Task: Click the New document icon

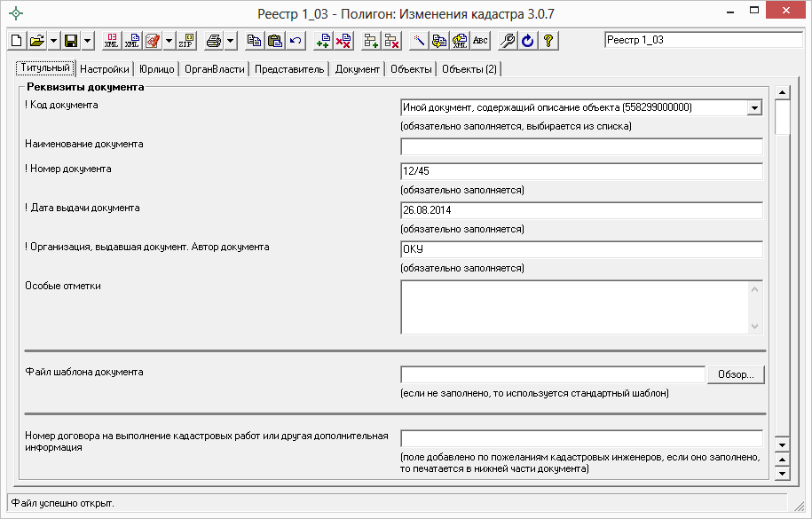Action: point(16,41)
